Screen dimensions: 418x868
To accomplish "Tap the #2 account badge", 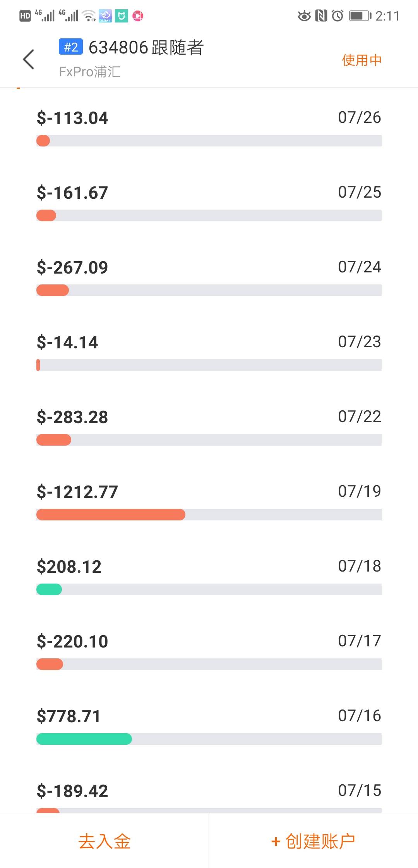I will click(x=70, y=47).
